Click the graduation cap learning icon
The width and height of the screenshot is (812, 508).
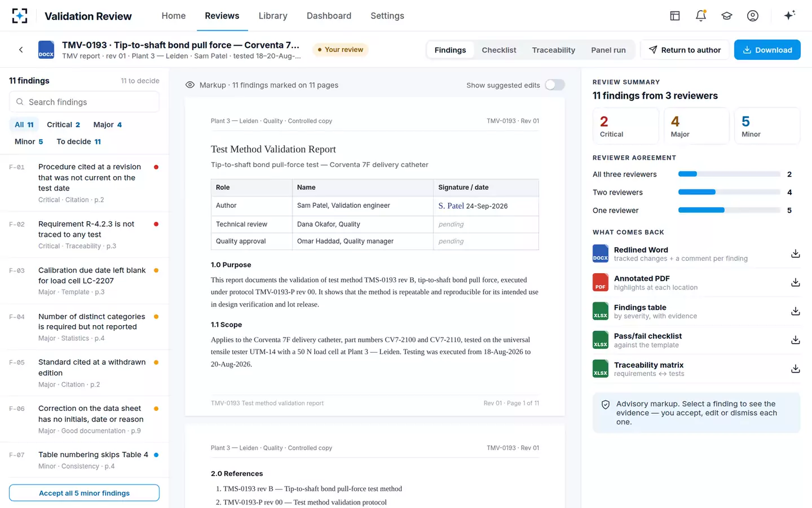[727, 16]
